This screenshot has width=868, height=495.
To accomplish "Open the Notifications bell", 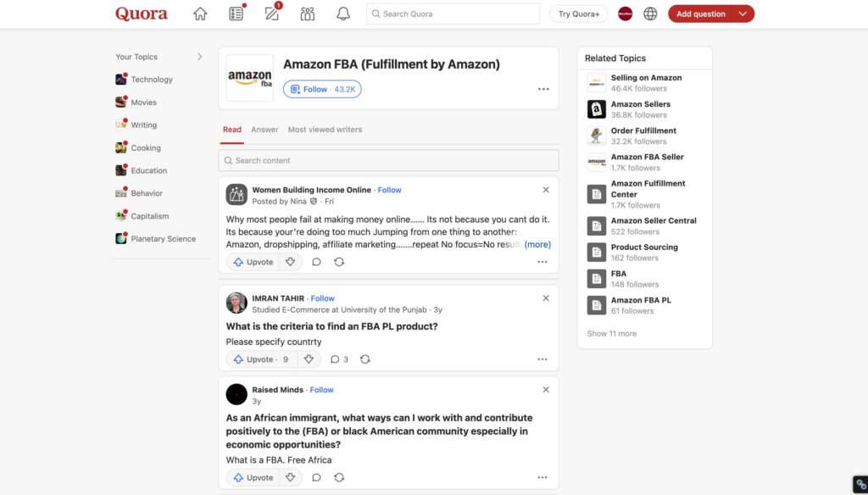I will [343, 14].
